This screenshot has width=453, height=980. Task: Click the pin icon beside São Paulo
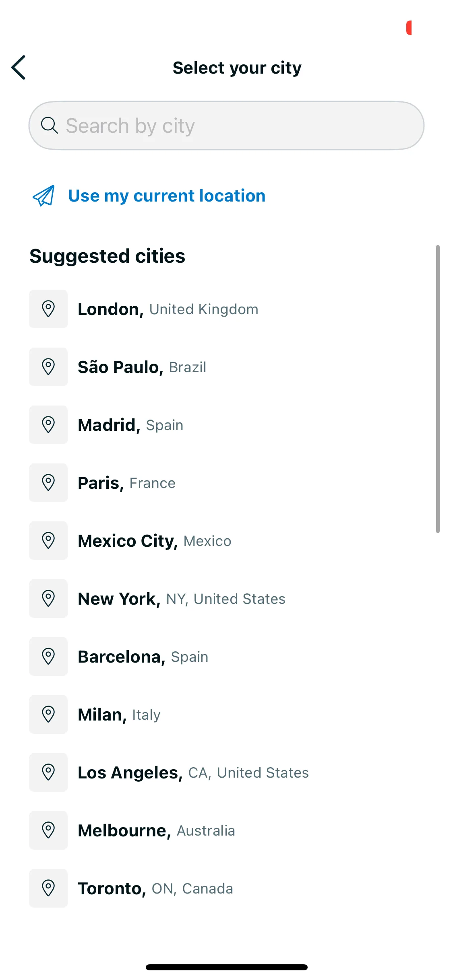(48, 367)
